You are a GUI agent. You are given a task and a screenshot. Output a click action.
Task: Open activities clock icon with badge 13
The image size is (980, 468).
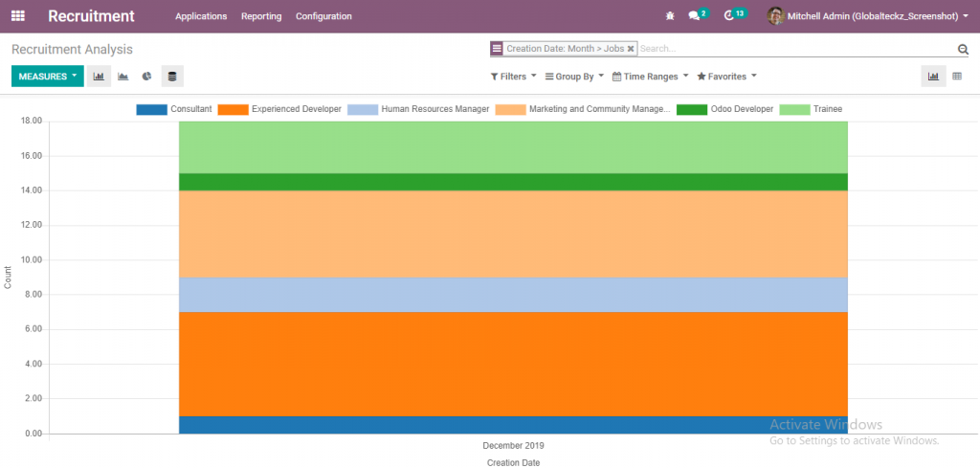point(734,15)
